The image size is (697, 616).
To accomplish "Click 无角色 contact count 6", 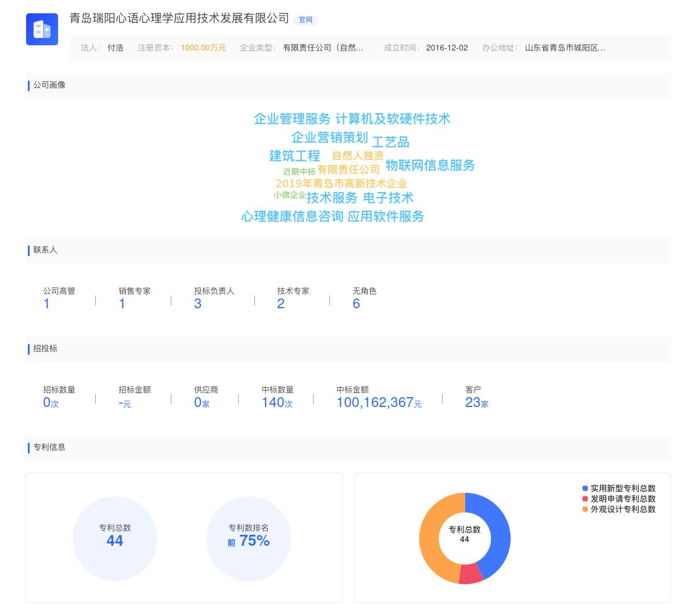I will click(356, 304).
